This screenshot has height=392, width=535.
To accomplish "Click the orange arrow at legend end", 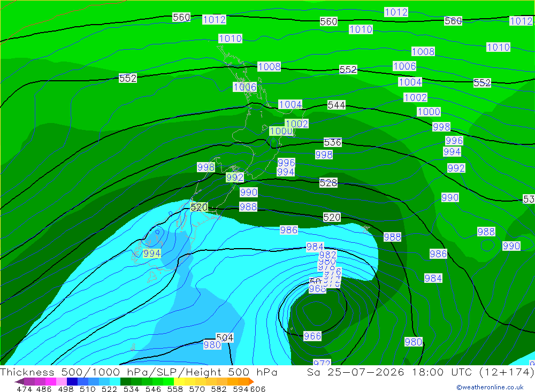I will (252, 381).
